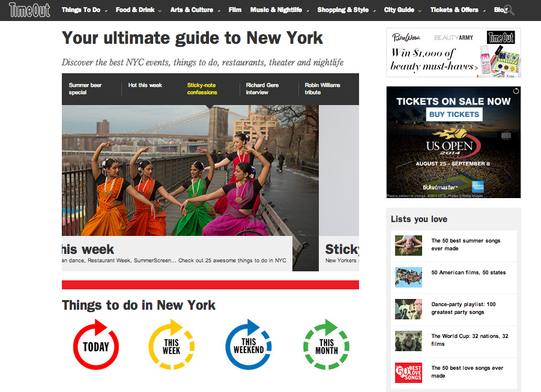Open The World Cup 32 nations link

point(470,340)
